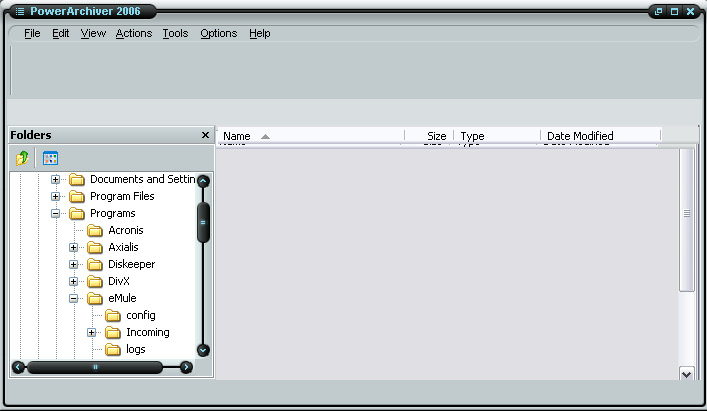Click folder tree scroll up arrow

[203, 181]
